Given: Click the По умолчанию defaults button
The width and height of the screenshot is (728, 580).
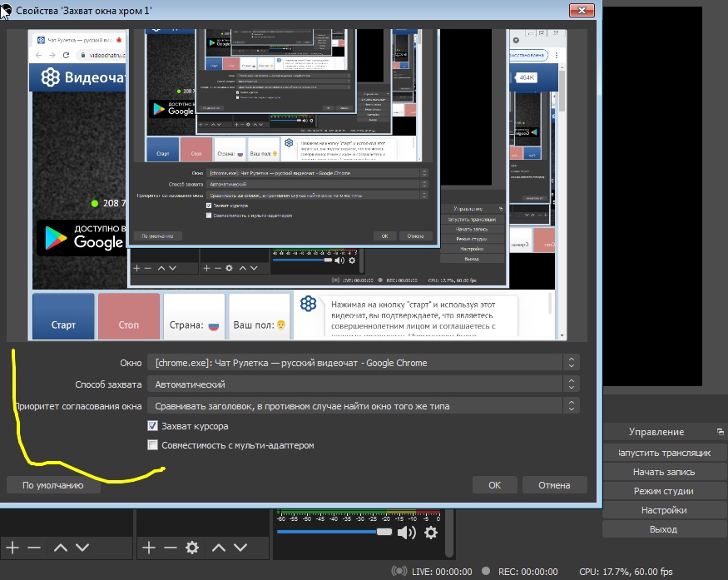Looking at the screenshot, I should pos(53,485).
